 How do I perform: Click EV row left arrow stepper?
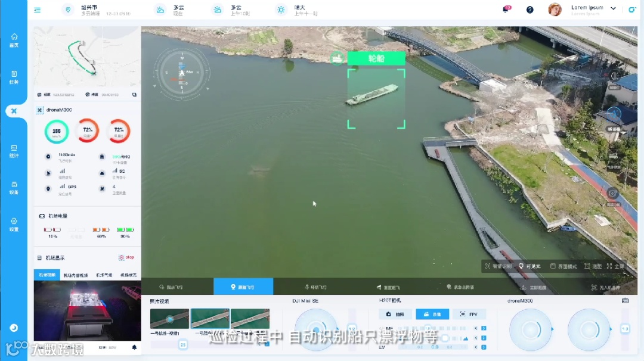(476, 347)
